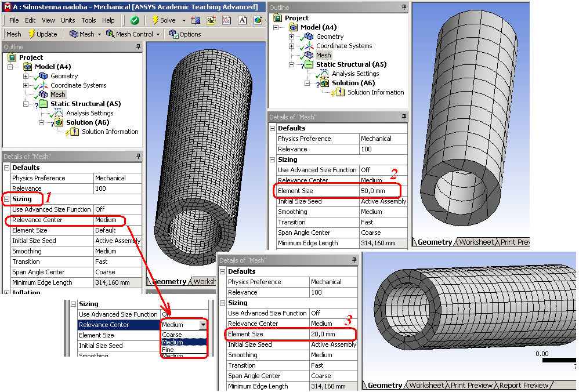Click the ANSYS Mechanical icon in title bar
Image resolution: width=579 pixels, height=392 pixels.
coord(7,6)
